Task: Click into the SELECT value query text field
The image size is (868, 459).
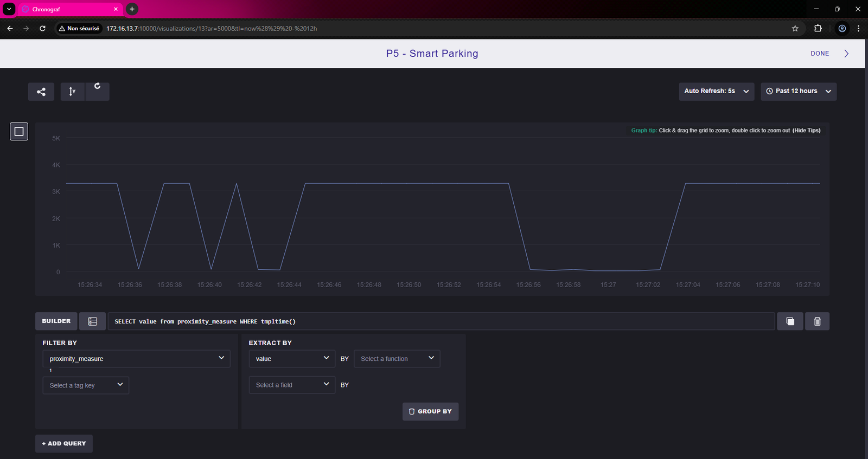Action: pos(441,321)
